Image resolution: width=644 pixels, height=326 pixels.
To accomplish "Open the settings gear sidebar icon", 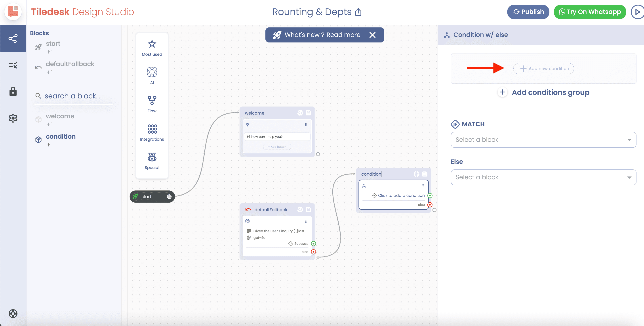I will click(13, 118).
